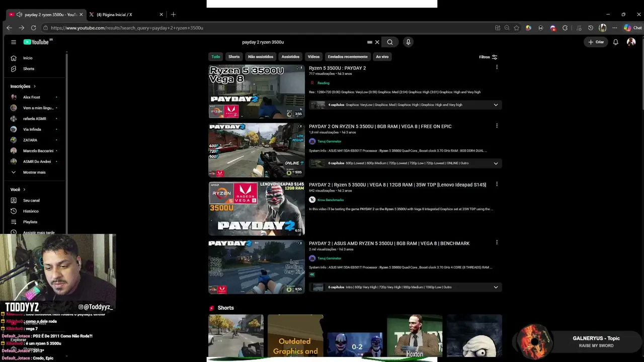Open browser history clock icon
Image resolution: width=644 pixels, height=362 pixels.
click(x=591, y=28)
